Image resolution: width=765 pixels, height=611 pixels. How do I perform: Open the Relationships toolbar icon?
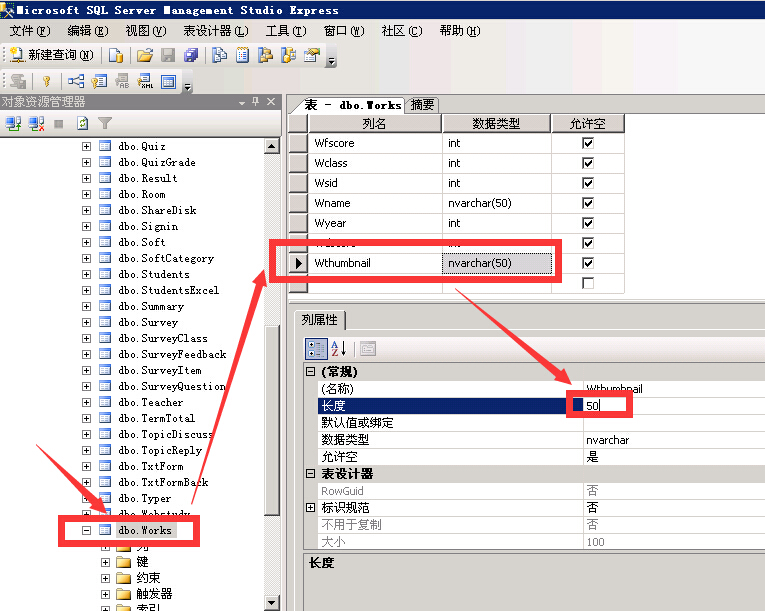pos(76,81)
